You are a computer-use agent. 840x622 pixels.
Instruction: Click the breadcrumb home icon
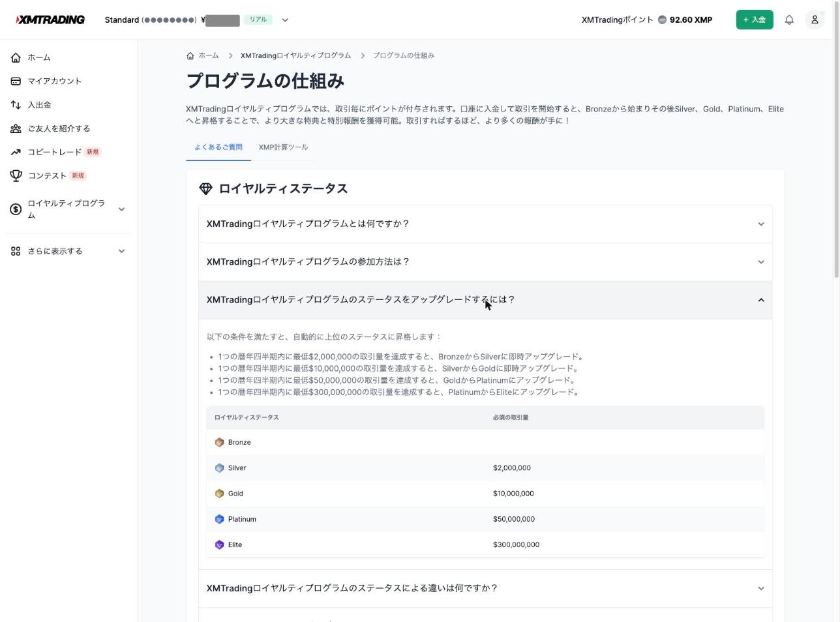(x=190, y=55)
